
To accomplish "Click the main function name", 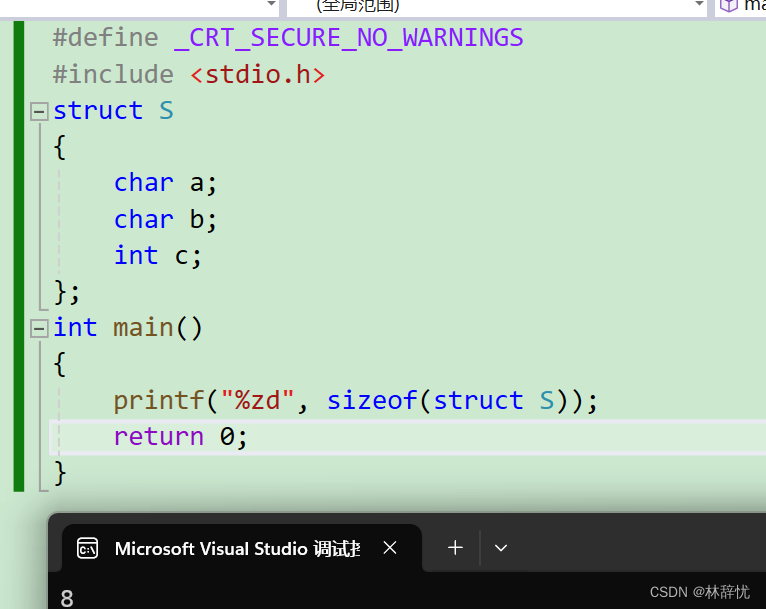I will click(143, 328).
